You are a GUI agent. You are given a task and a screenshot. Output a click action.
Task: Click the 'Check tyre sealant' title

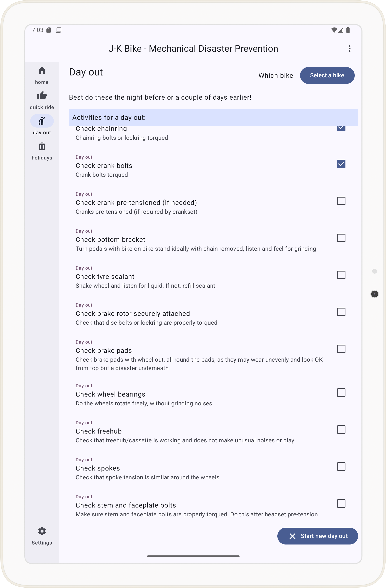105,277
